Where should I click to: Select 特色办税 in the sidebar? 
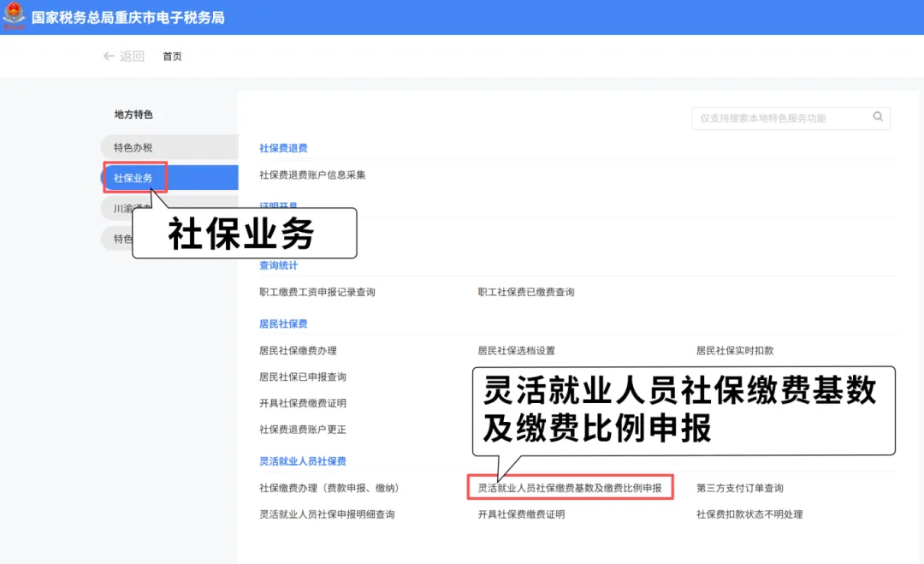(133, 147)
